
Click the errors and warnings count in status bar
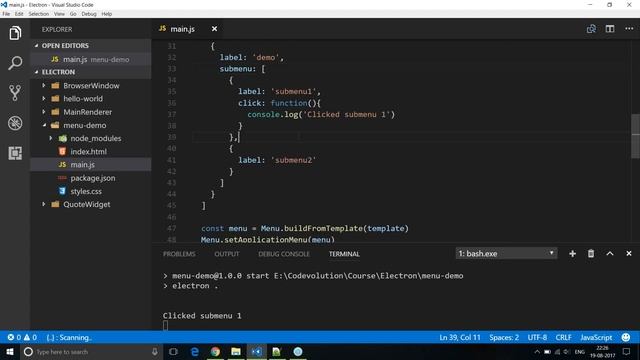click(x=22, y=338)
